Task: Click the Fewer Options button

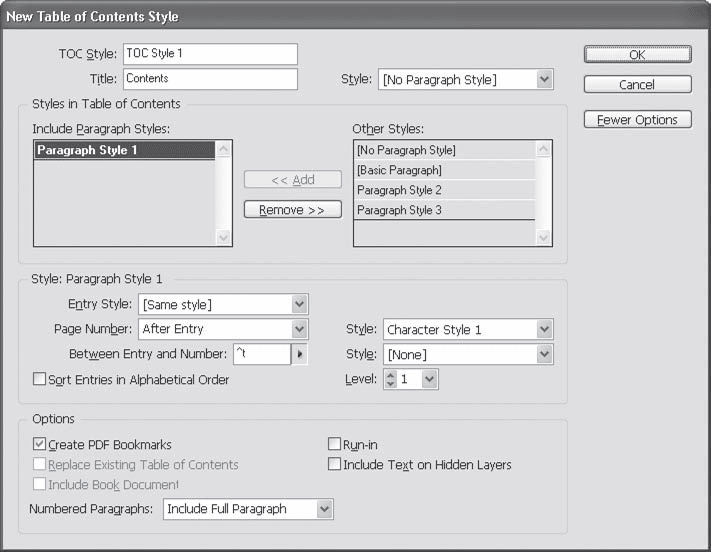Action: pyautogui.click(x=637, y=120)
